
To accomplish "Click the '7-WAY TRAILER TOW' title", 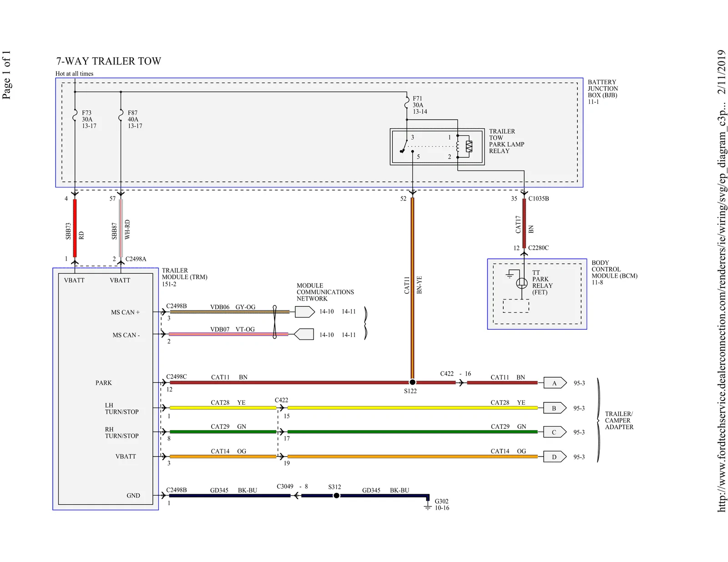I will [108, 61].
